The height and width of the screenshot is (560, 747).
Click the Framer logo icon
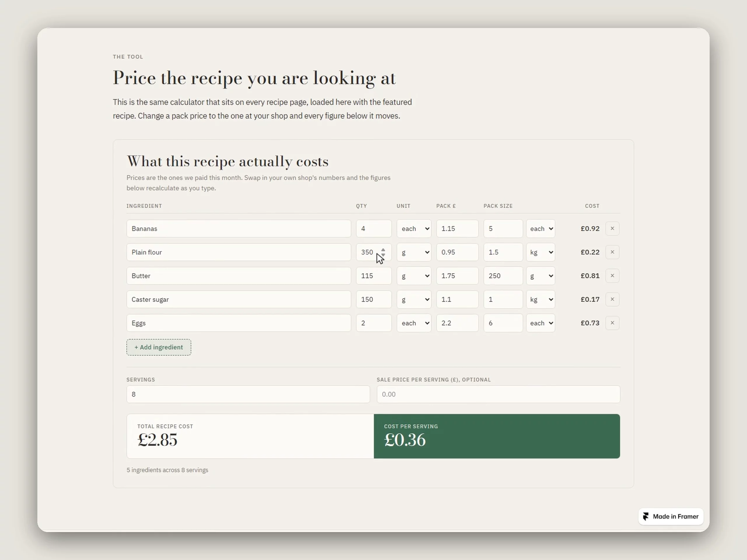tap(646, 517)
